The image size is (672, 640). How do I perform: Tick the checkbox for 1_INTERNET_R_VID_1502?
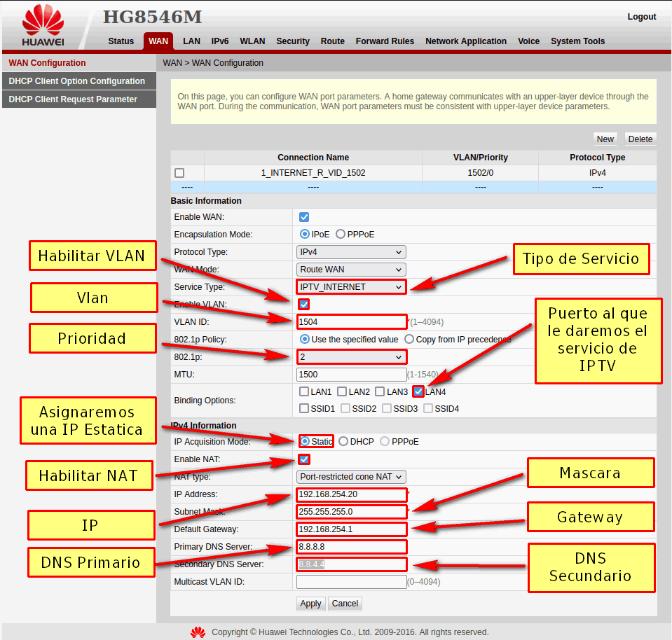tap(179, 173)
